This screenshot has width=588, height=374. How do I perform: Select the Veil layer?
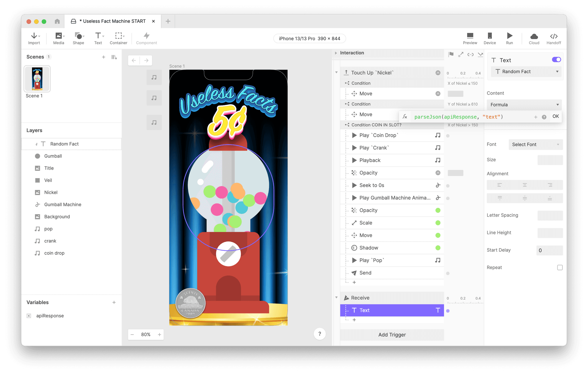point(71,180)
